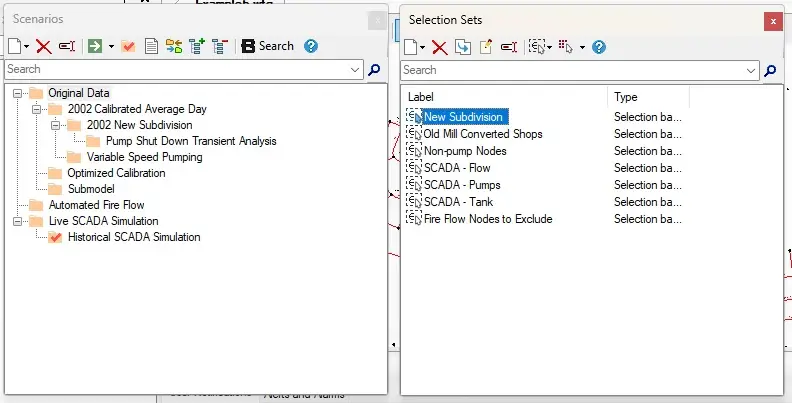Delete the selected scenario with red X
The image size is (792, 403).
44,46
